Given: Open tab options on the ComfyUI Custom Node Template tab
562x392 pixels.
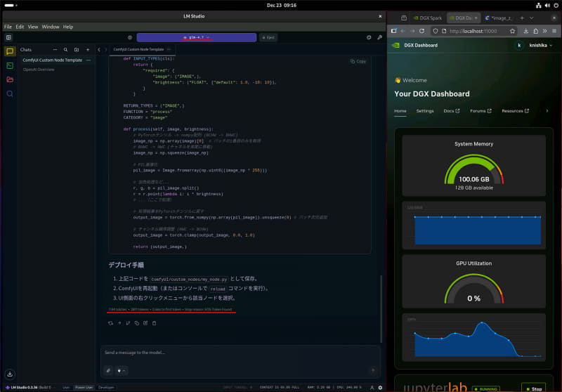Looking at the screenshot, I should pyautogui.click(x=169, y=49).
